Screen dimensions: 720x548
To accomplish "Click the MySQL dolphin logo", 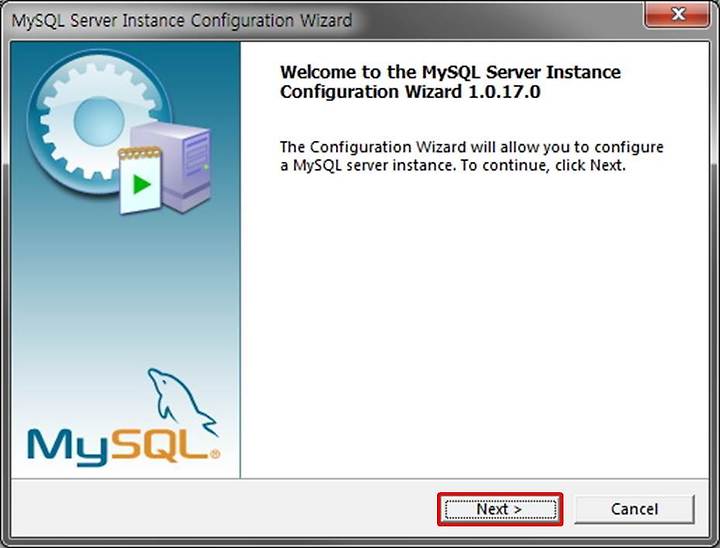I will [123, 417].
